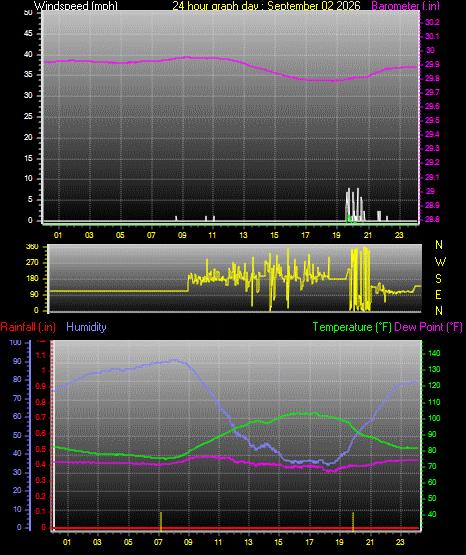This screenshot has height=555, width=466.
Task: Click the 28.8 barometer axis value
Action: pos(432,219)
